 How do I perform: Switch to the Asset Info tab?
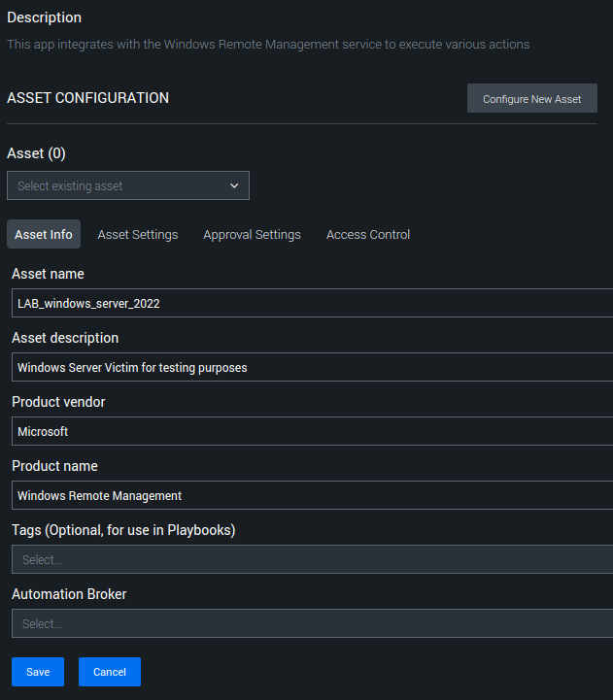[x=44, y=234]
